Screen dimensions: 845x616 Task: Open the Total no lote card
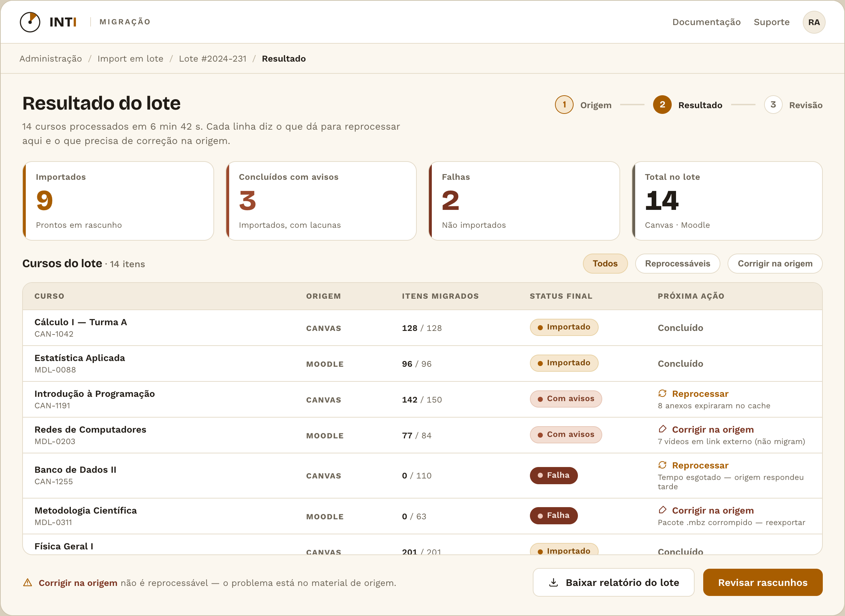(727, 201)
